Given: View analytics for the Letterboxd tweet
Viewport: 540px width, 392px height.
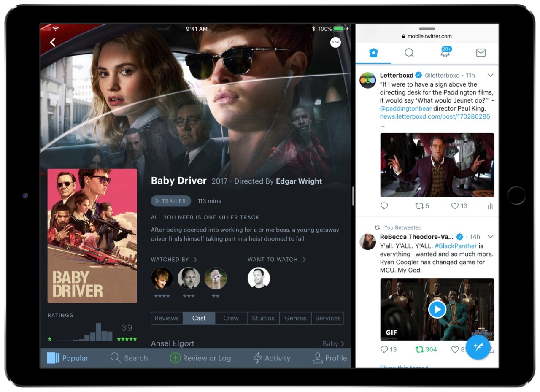Looking at the screenshot, I should click(x=490, y=206).
